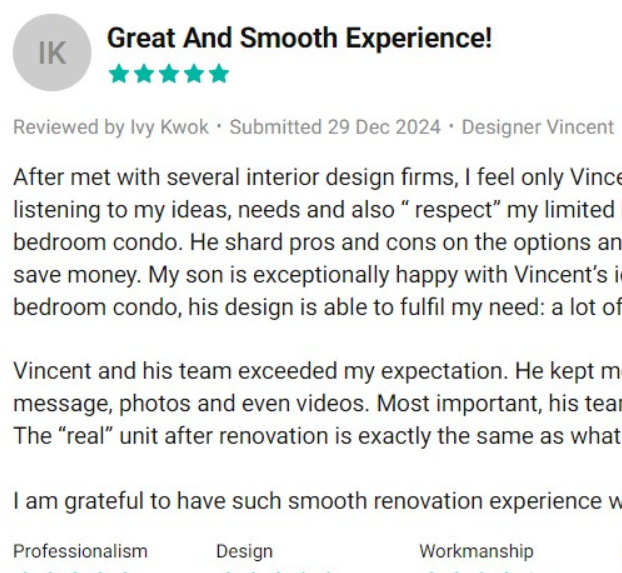Click the Professionalism rating label
Screen dimensions: 622x573
point(80,551)
